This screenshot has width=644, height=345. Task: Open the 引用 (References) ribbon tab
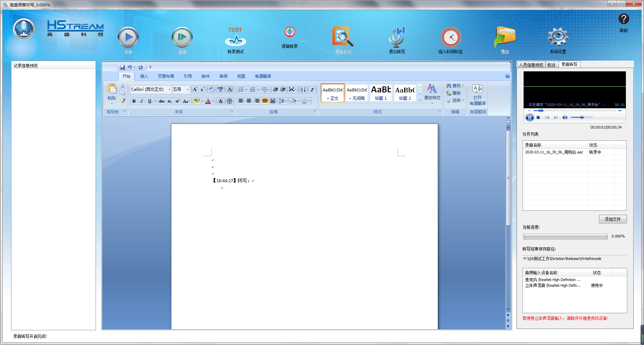[188, 76]
